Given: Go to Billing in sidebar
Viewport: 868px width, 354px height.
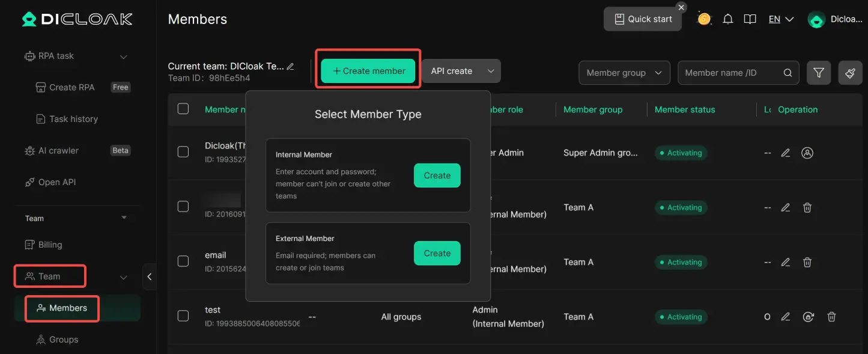Looking at the screenshot, I should (50, 245).
